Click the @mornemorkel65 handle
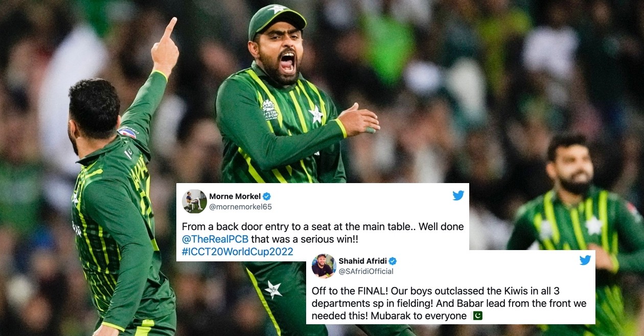 [240, 207]
